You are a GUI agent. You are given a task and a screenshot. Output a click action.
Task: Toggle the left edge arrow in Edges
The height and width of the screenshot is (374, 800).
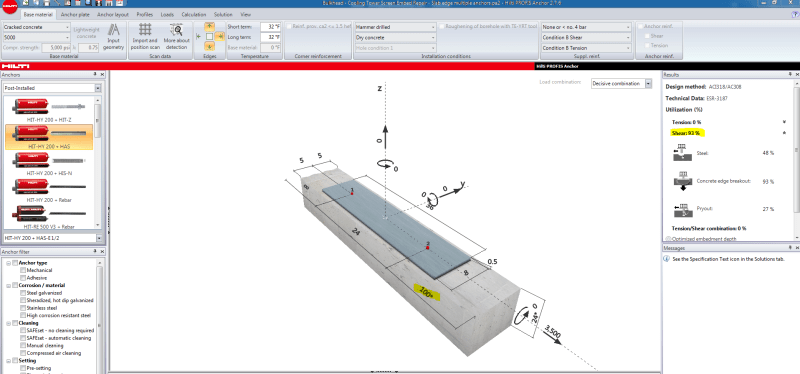coord(198,37)
